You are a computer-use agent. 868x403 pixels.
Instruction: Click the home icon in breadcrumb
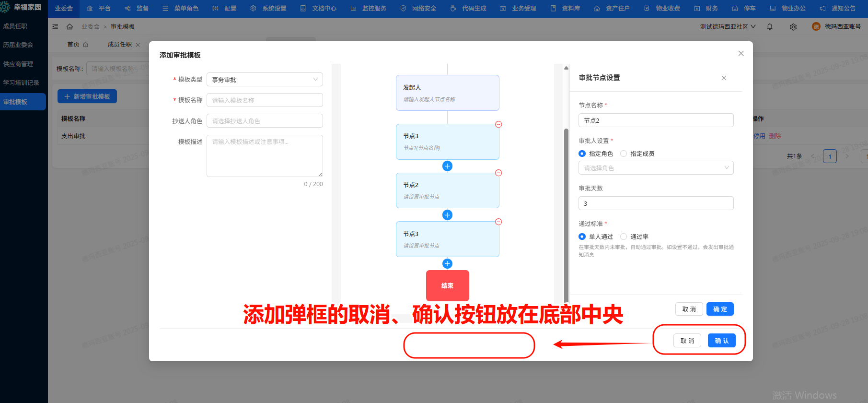(69, 27)
